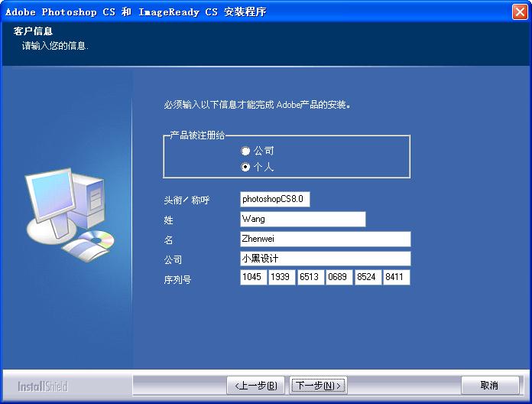The width and height of the screenshot is (532, 404).
Task: Click the serial number box containing 8411
Action: pyautogui.click(x=397, y=277)
